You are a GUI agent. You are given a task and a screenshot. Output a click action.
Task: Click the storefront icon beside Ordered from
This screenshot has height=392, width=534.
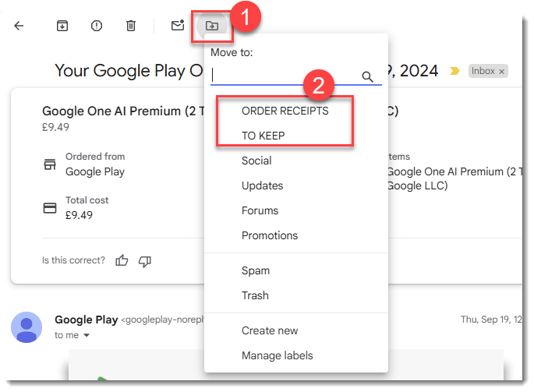[50, 164]
